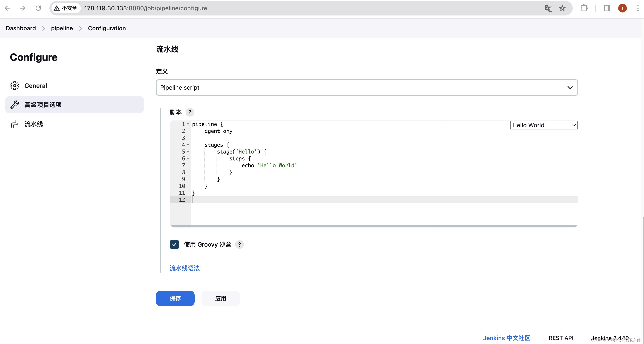Click line number 10 in the gutter
The image size is (644, 344).
(182, 186)
